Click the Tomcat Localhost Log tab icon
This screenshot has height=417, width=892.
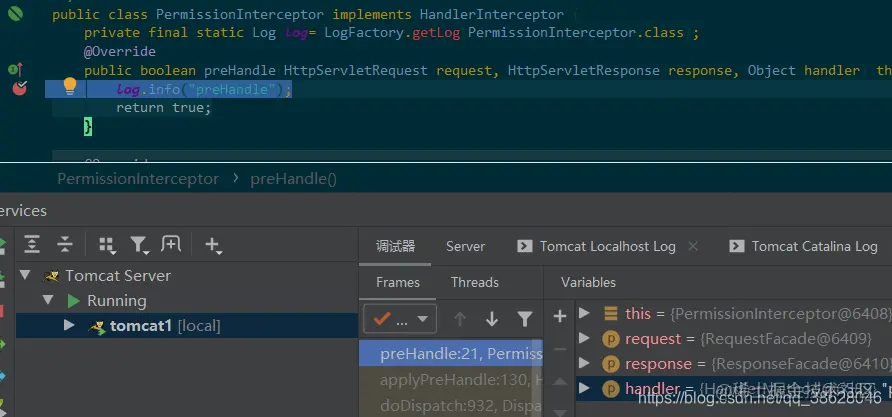click(x=525, y=246)
